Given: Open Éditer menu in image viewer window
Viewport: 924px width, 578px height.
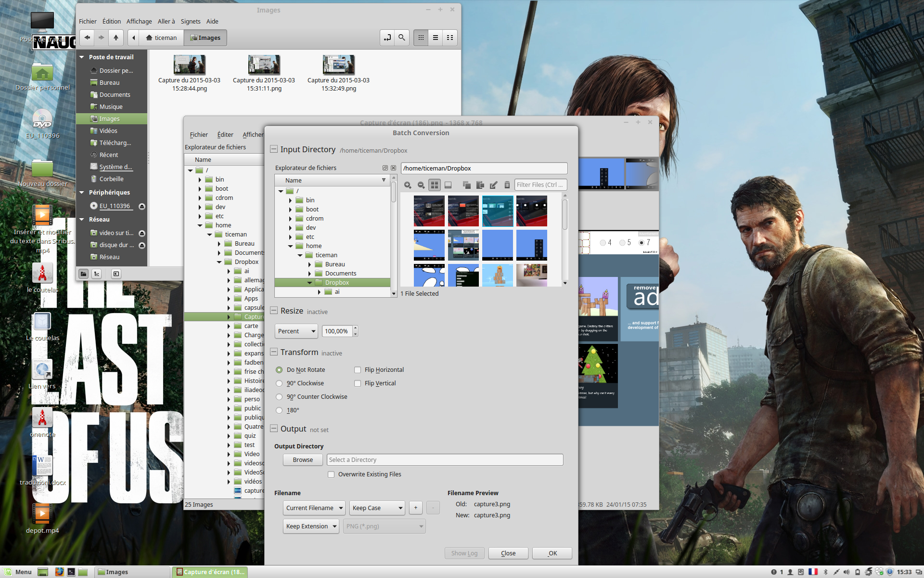Looking at the screenshot, I should (225, 135).
